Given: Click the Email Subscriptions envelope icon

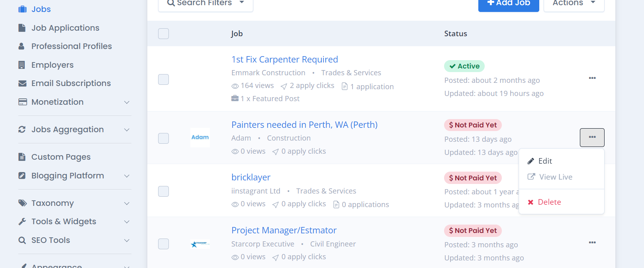Looking at the screenshot, I should (x=22, y=83).
